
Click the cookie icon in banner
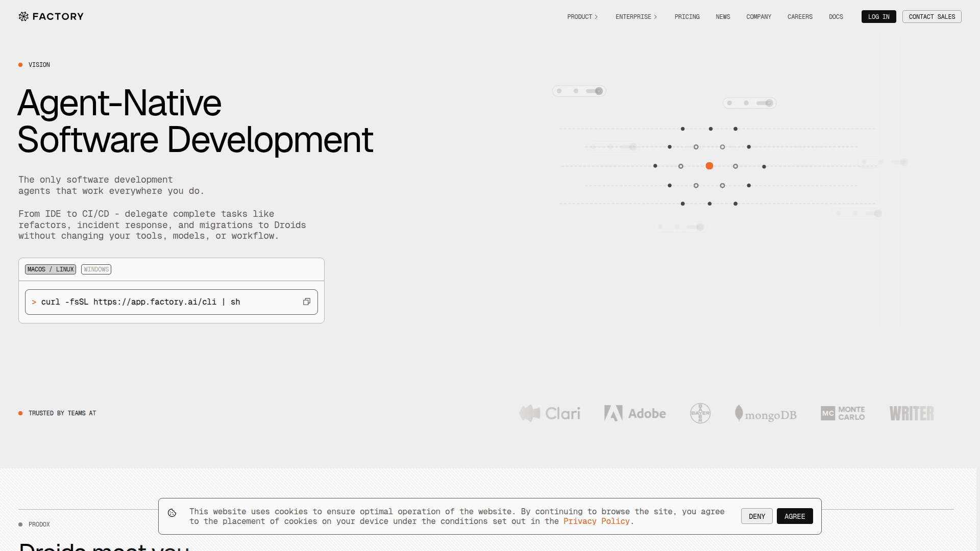coord(172,513)
